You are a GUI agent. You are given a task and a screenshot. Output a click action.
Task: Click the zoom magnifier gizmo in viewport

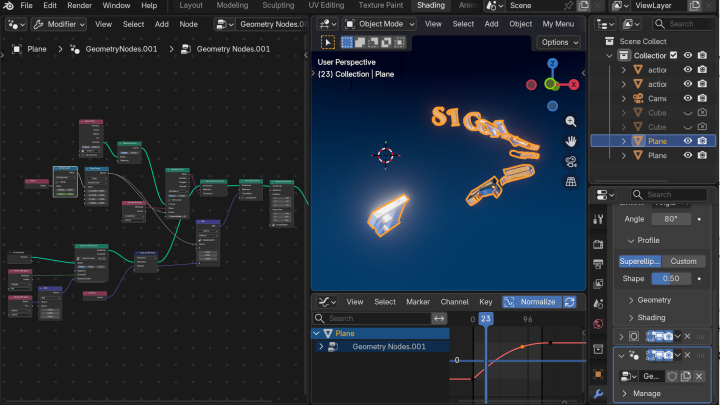(x=571, y=121)
